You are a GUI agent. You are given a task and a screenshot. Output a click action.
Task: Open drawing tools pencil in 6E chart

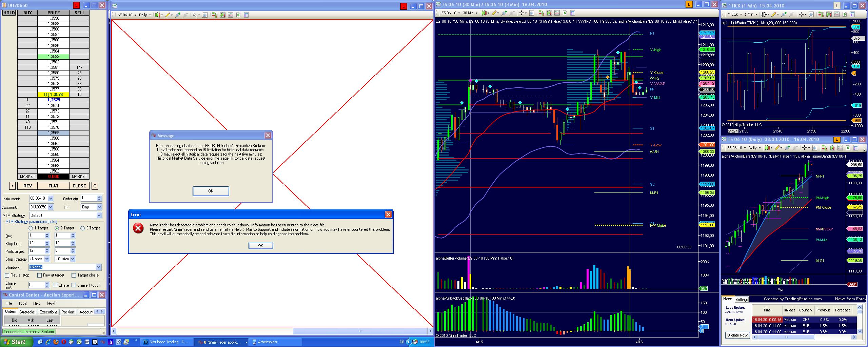pyautogui.click(x=169, y=15)
